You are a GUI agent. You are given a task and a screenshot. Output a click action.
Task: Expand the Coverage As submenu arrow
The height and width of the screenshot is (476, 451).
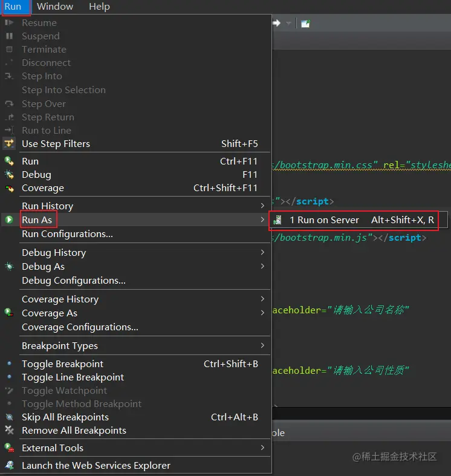(262, 313)
